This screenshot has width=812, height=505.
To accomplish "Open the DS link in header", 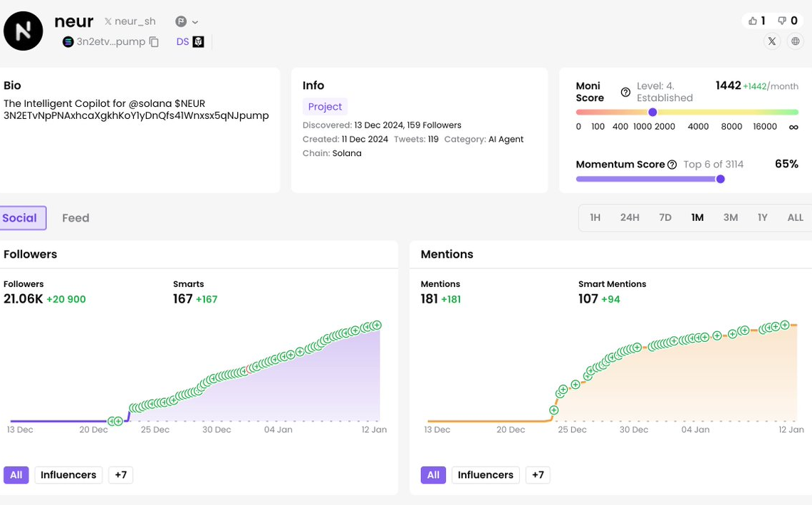I will pyautogui.click(x=182, y=42).
